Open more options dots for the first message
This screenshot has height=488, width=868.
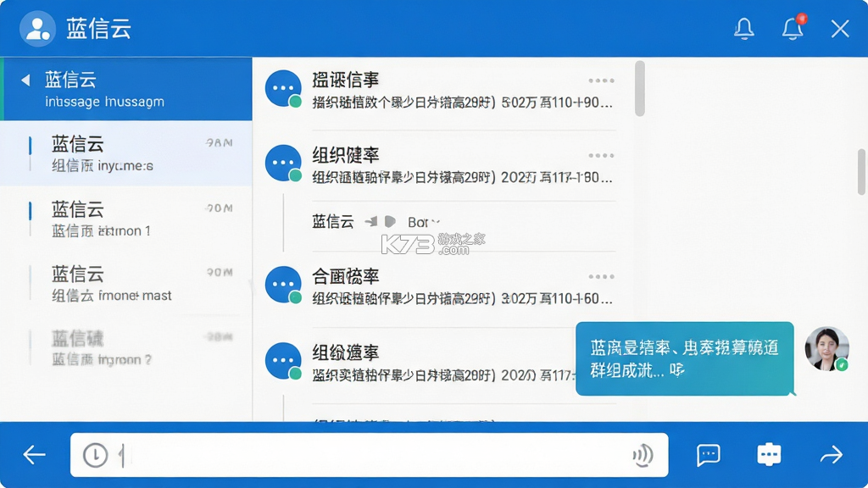601,80
